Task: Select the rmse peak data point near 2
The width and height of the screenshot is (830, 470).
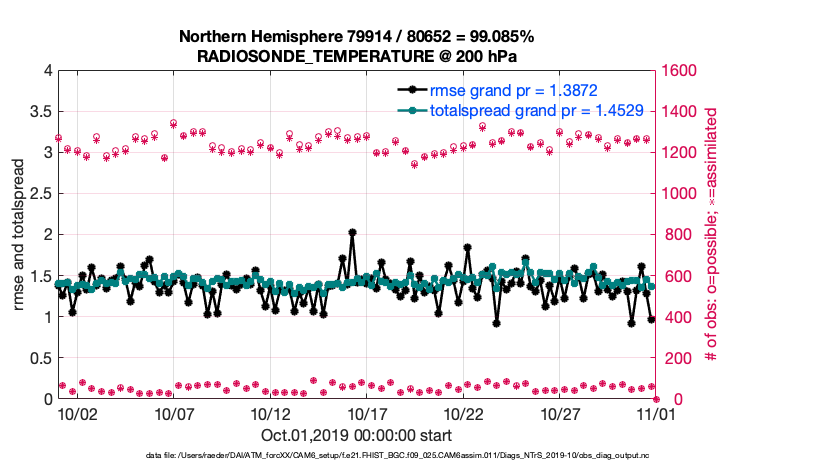Action: click(x=353, y=233)
